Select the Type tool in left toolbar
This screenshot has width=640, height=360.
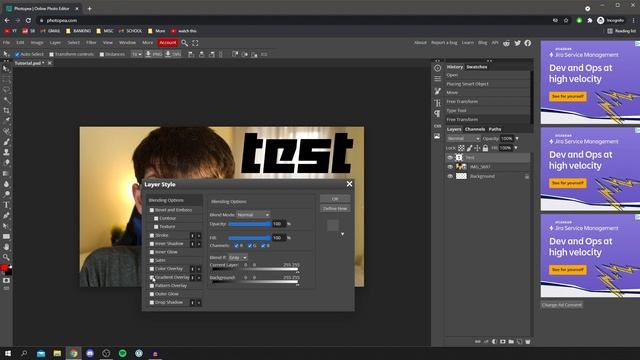(6, 205)
